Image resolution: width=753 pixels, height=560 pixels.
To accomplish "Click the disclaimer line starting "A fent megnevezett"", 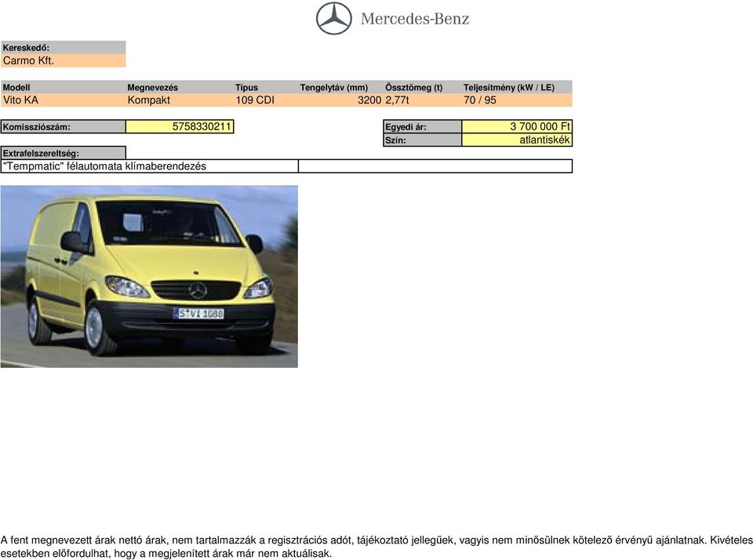I will (376, 540).
